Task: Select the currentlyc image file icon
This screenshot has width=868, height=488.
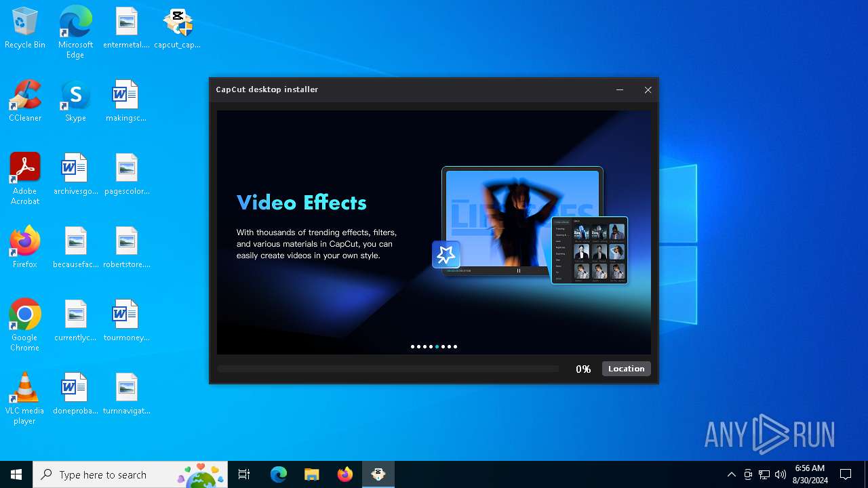Action: [x=75, y=321]
